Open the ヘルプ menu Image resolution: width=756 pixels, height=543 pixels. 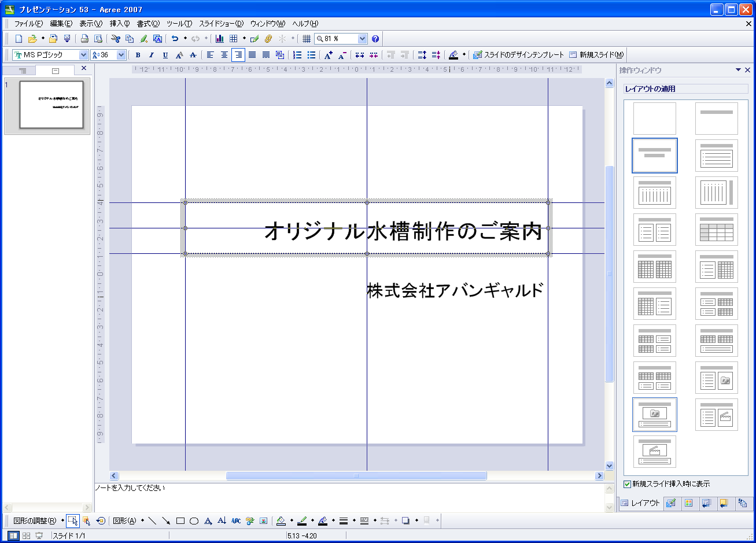[x=305, y=24]
